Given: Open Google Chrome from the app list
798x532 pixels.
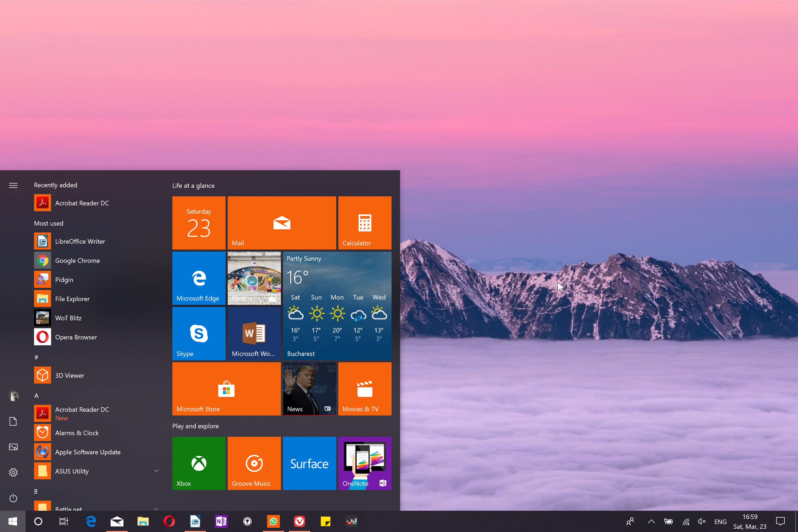Looking at the screenshot, I should (x=97, y=261).
